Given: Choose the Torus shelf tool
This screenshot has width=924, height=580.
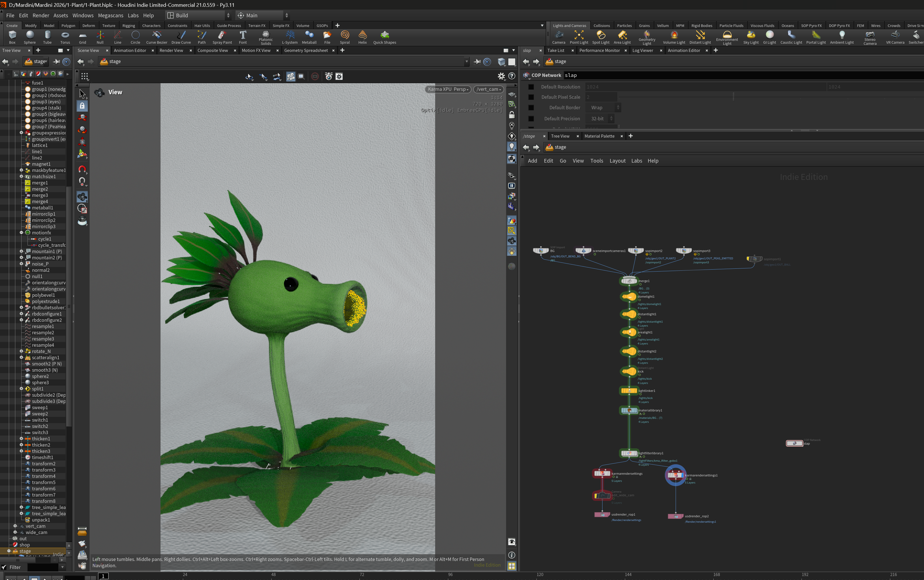Looking at the screenshot, I should pos(65,37).
